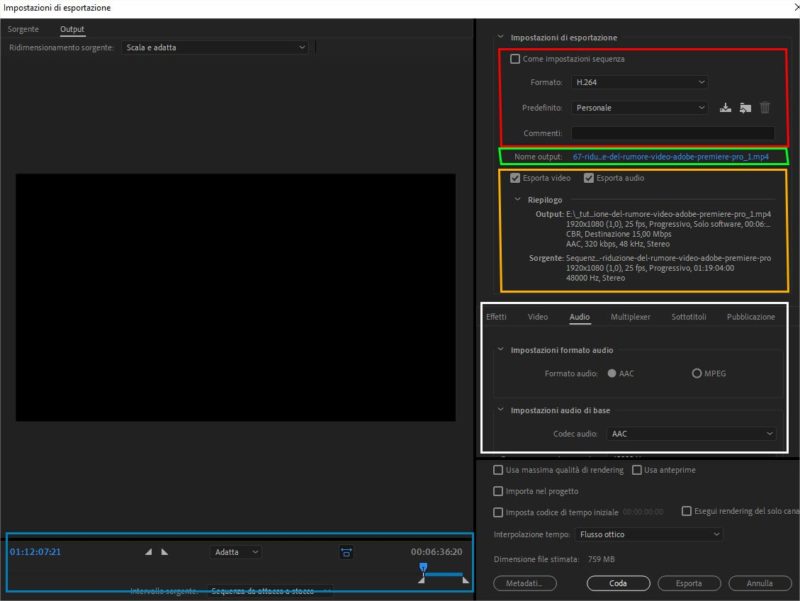Move the timeline playhead marker
This screenshot has height=601, width=800.
click(x=422, y=567)
